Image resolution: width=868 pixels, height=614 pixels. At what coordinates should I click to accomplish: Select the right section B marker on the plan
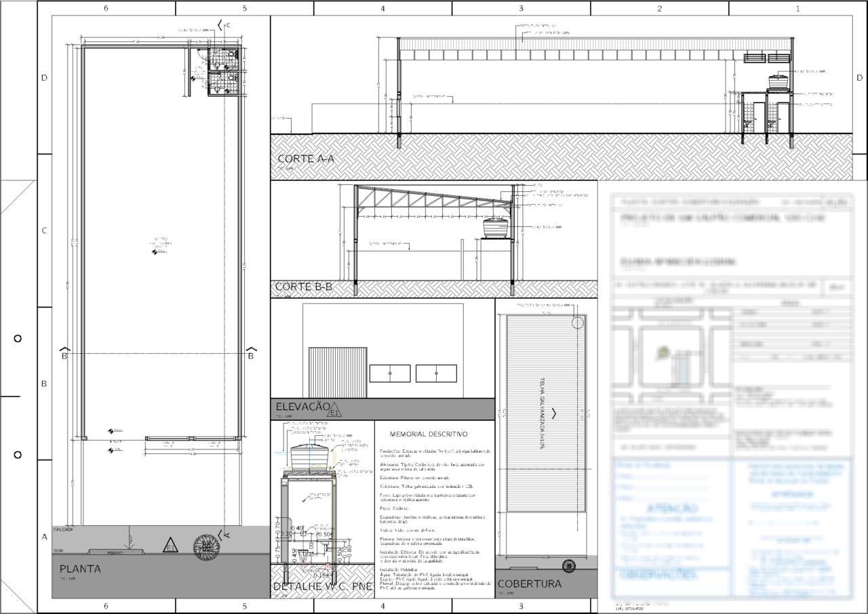pos(250,353)
